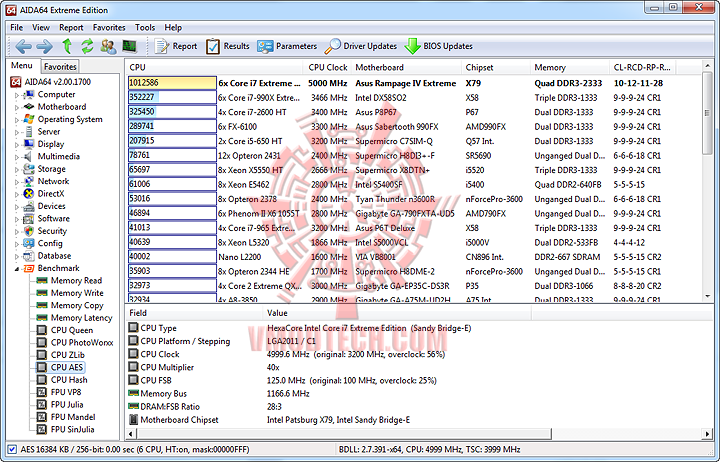Click BIOS Updates in toolbar
This screenshot has height=462, width=720.
point(439,46)
